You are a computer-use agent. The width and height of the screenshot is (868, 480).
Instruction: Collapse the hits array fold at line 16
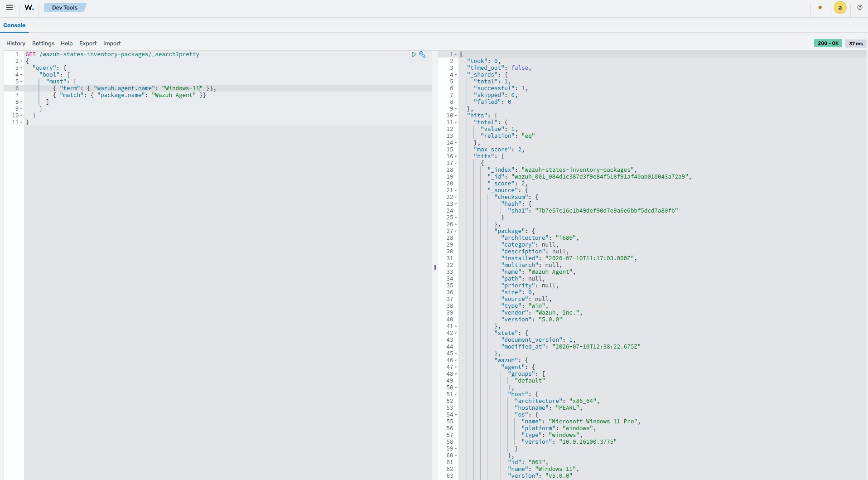coord(456,156)
